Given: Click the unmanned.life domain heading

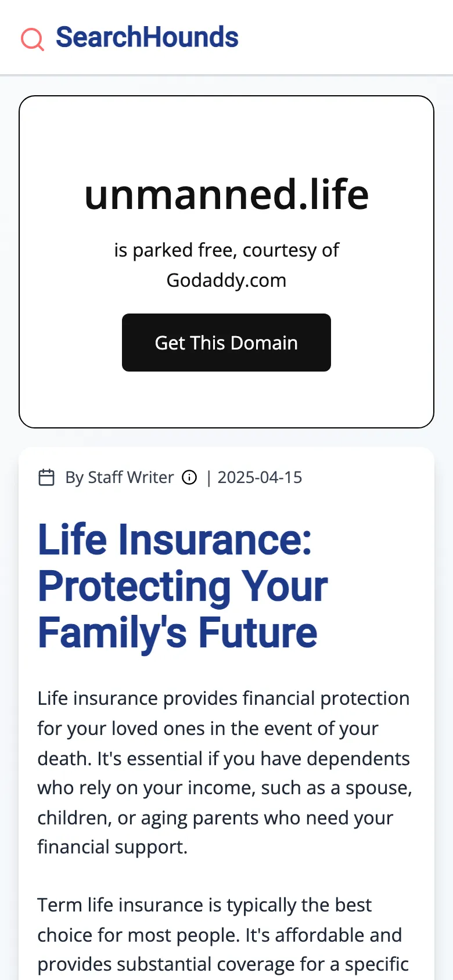Looking at the screenshot, I should pyautogui.click(x=227, y=194).
